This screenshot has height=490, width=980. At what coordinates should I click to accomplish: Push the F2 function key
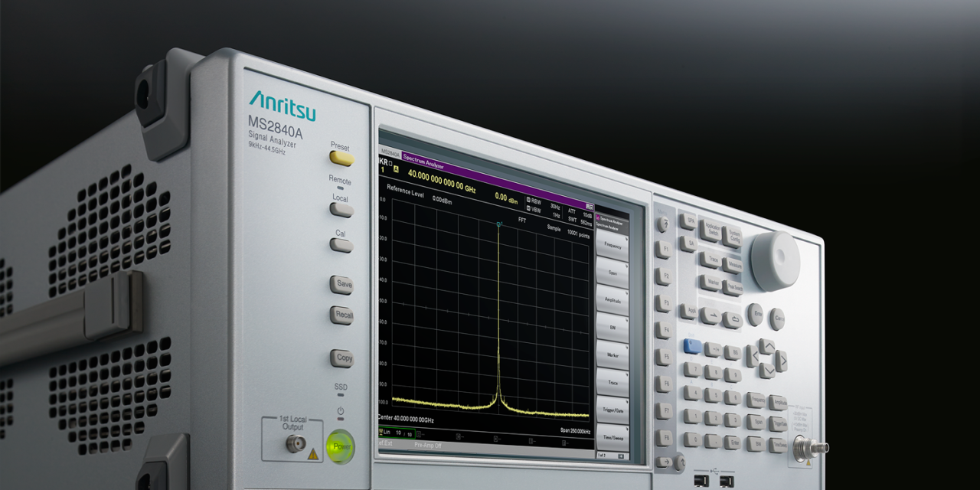tap(664, 276)
